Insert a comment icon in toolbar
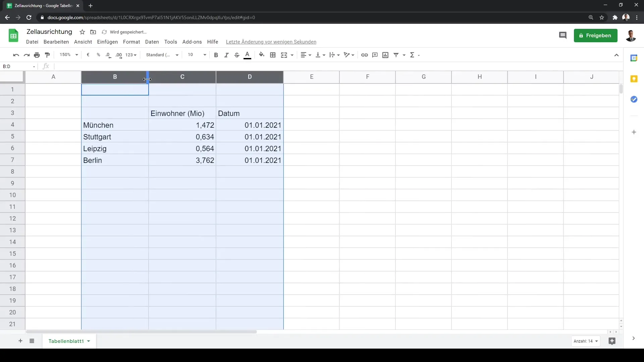The image size is (644, 362). 375,55
